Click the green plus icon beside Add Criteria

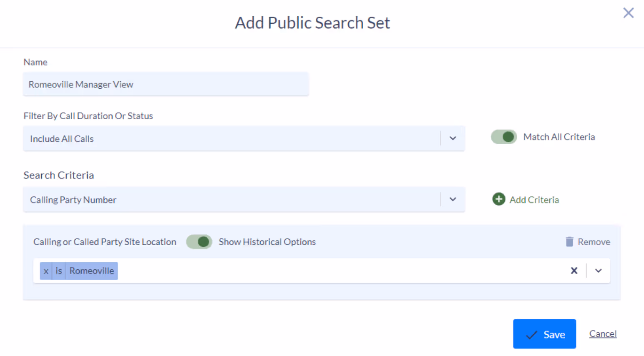click(x=499, y=199)
